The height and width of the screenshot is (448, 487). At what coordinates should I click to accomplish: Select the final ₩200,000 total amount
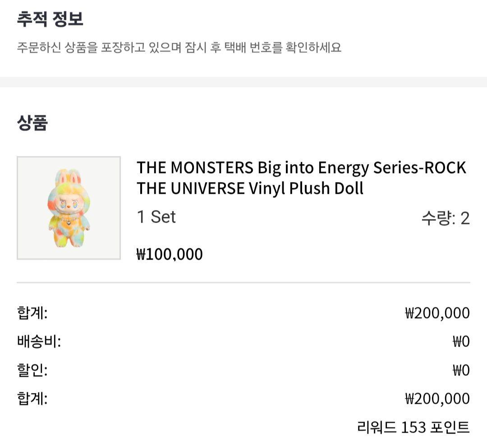[436, 398]
